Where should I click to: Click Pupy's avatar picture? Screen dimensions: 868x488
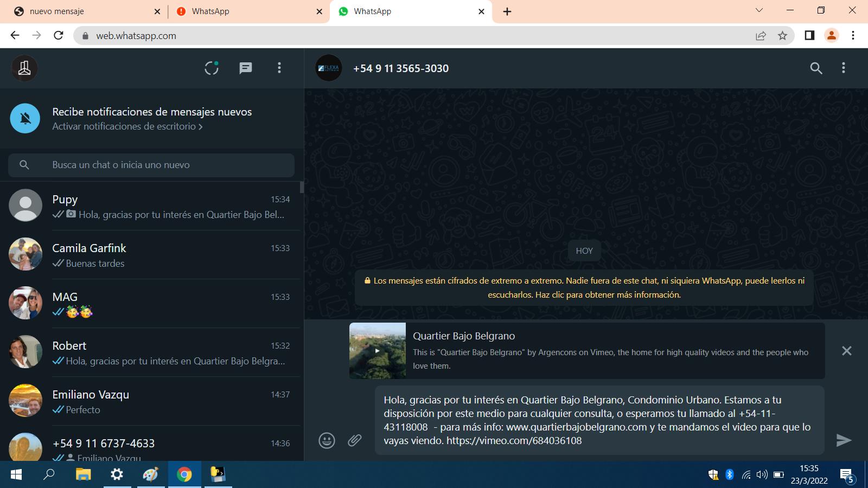coord(25,205)
